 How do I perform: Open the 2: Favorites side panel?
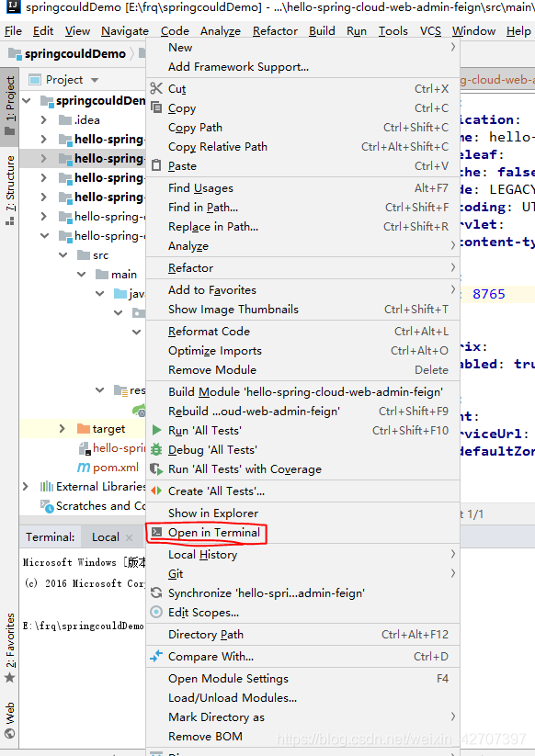(x=10, y=648)
